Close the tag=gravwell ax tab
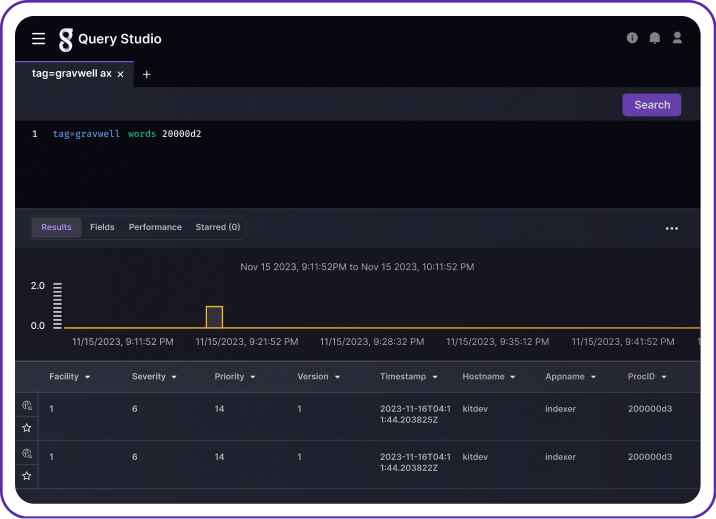This screenshot has height=519, width=716. pos(121,74)
